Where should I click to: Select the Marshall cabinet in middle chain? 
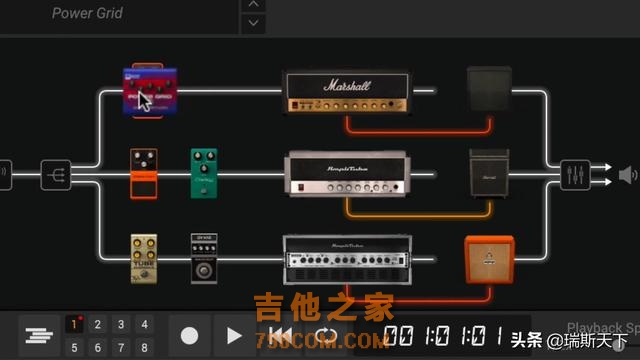coord(489,173)
